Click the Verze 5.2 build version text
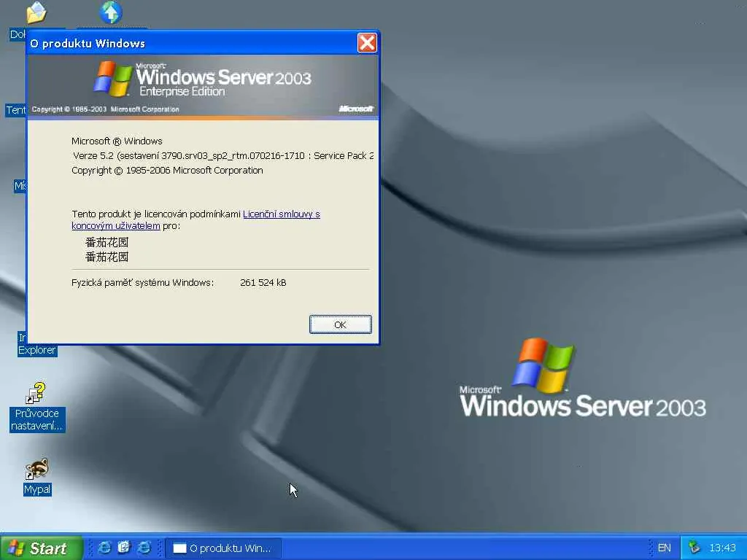The image size is (747, 560). (x=223, y=156)
